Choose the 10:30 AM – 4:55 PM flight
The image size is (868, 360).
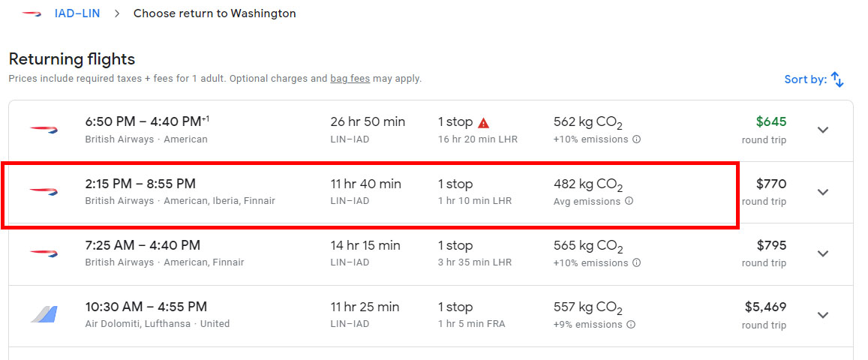pyautogui.click(x=146, y=307)
